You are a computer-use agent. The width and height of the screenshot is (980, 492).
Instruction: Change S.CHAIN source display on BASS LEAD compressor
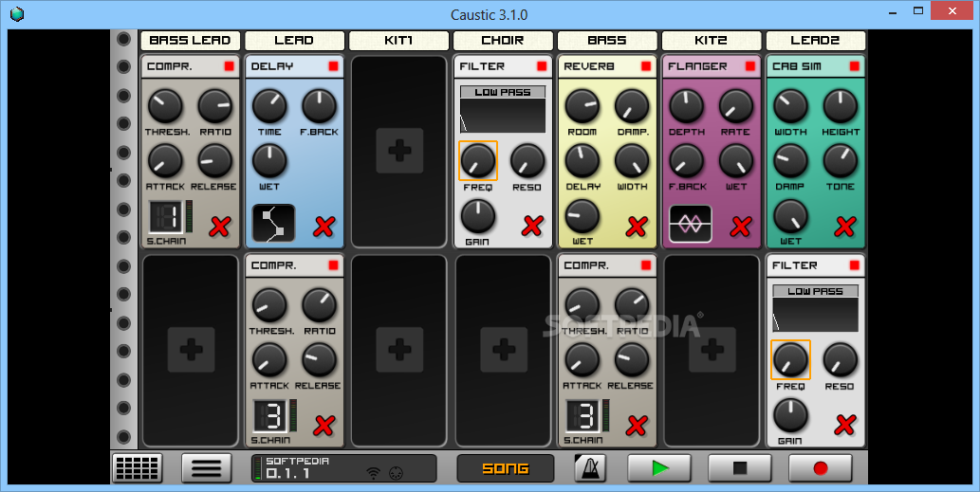coord(166,217)
